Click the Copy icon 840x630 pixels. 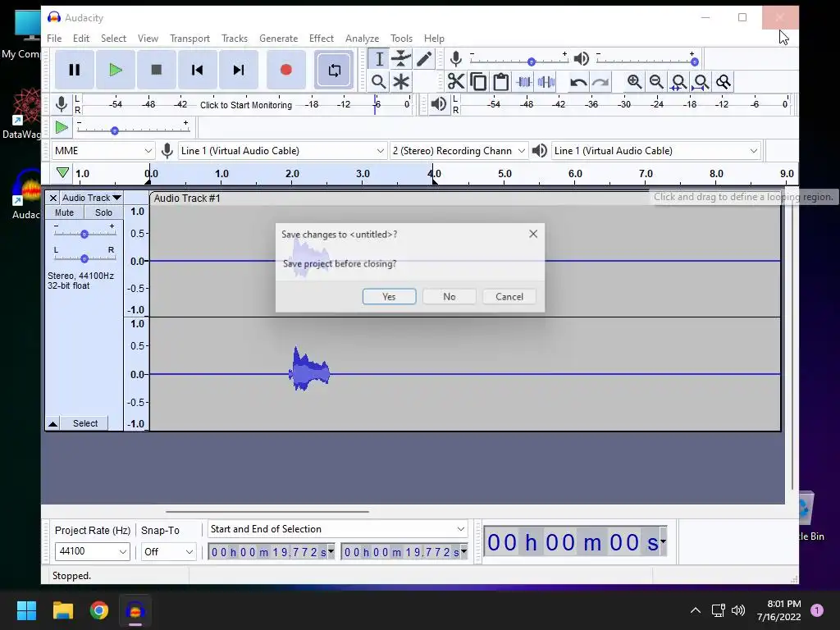478,82
